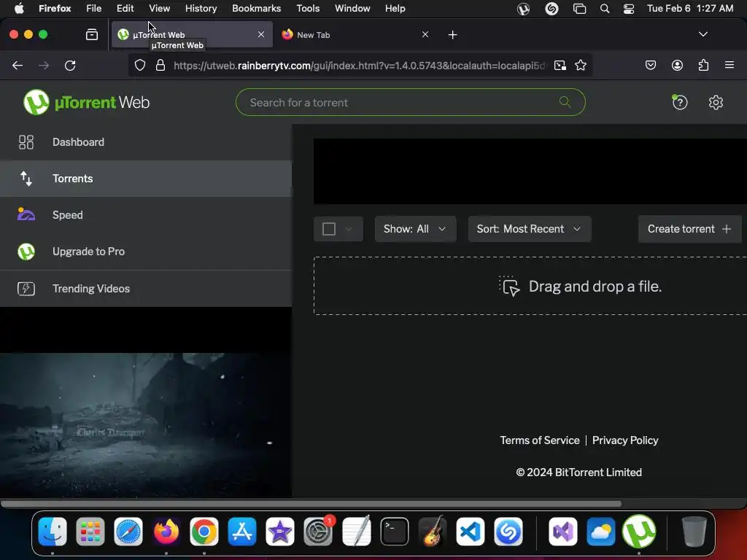Click the URL address bar
This screenshot has height=560, width=747.
pos(360,65)
